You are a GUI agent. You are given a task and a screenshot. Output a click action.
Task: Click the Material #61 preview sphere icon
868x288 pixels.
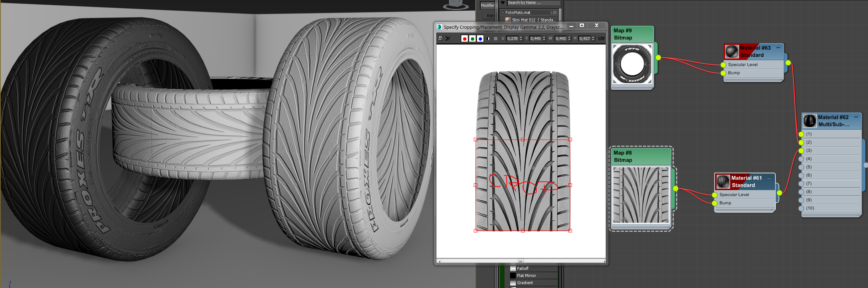click(723, 182)
